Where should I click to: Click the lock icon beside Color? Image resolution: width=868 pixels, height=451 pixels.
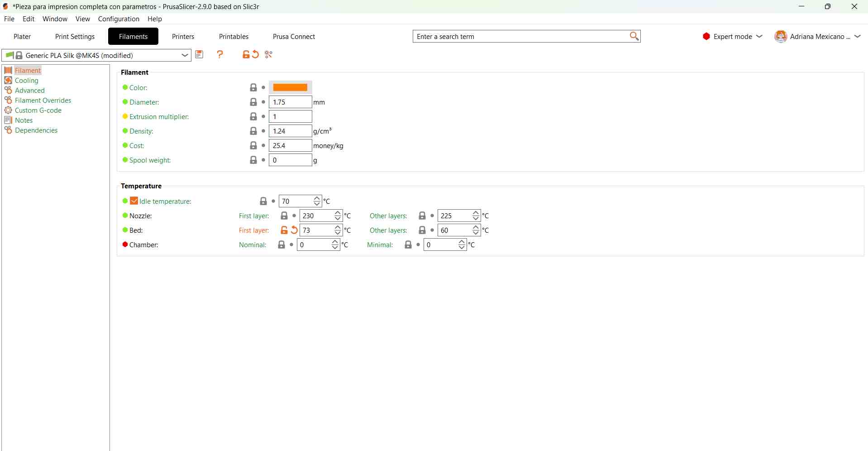pyautogui.click(x=254, y=87)
